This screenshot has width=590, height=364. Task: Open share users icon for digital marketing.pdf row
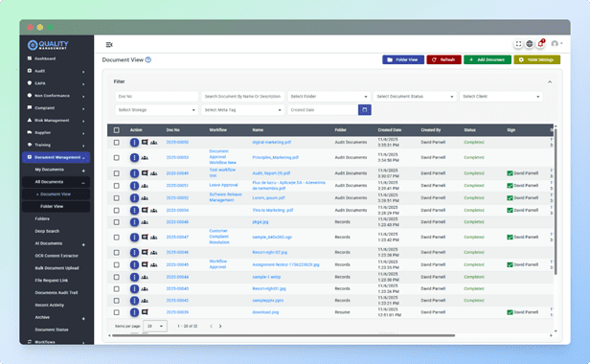[x=153, y=143]
